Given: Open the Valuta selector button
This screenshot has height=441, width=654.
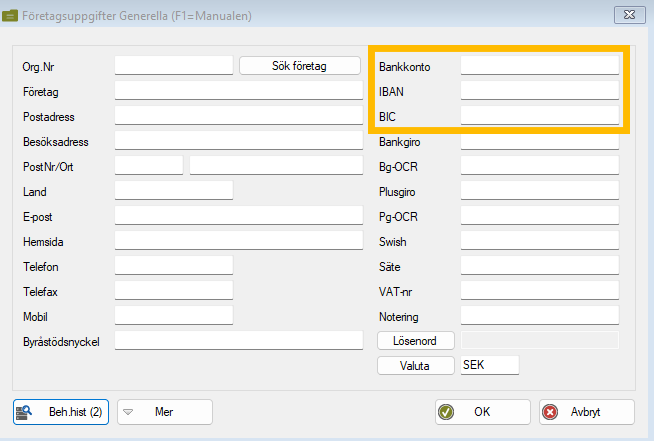Looking at the screenshot, I should 416,366.
